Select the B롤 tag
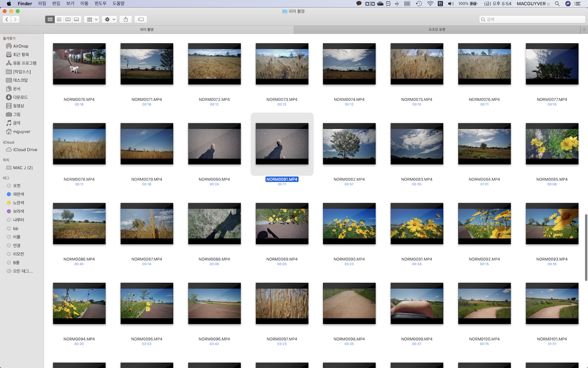The width and height of the screenshot is (588, 368). [x=16, y=263]
